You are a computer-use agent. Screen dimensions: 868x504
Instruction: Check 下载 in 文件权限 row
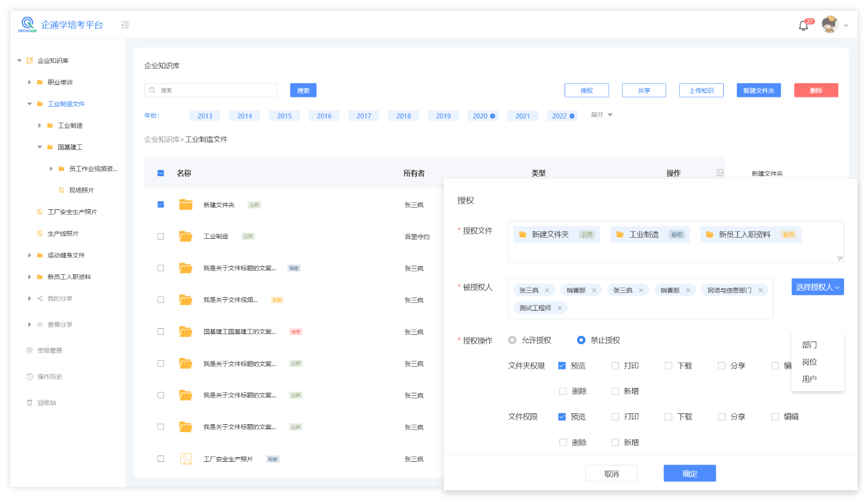(x=668, y=417)
